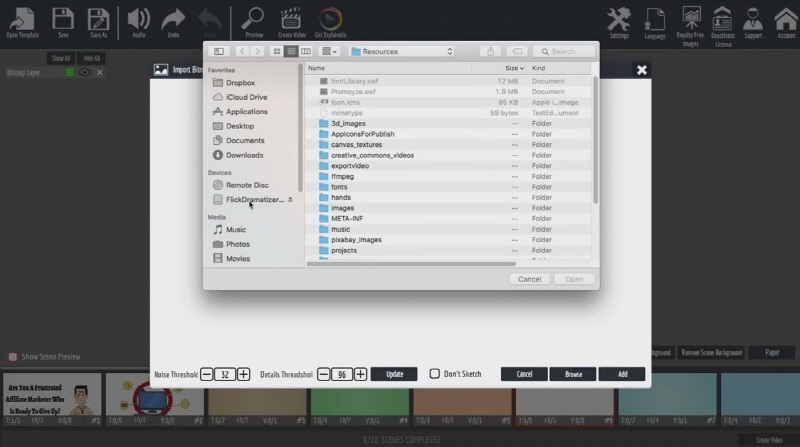Click the Update button

click(x=394, y=374)
